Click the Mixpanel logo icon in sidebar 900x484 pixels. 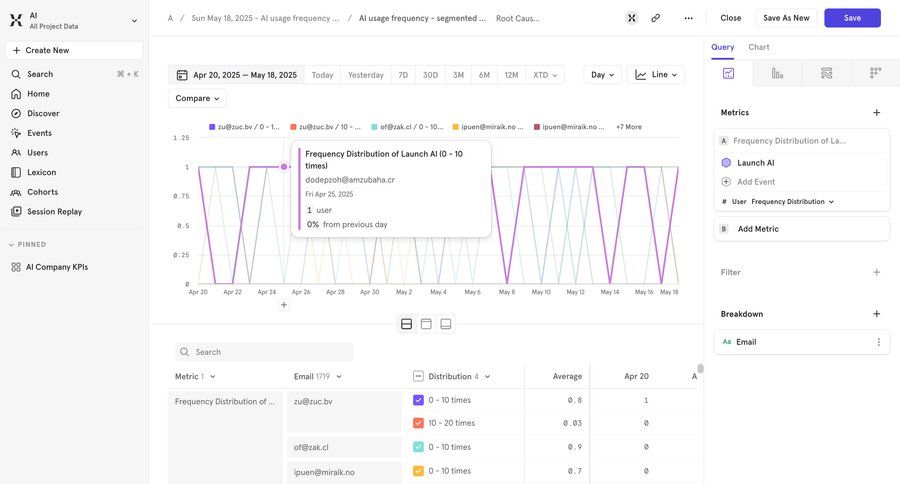pyautogui.click(x=16, y=21)
